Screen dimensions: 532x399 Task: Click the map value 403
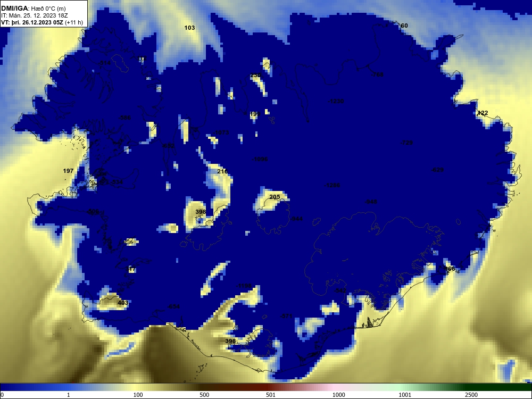click(x=123, y=303)
